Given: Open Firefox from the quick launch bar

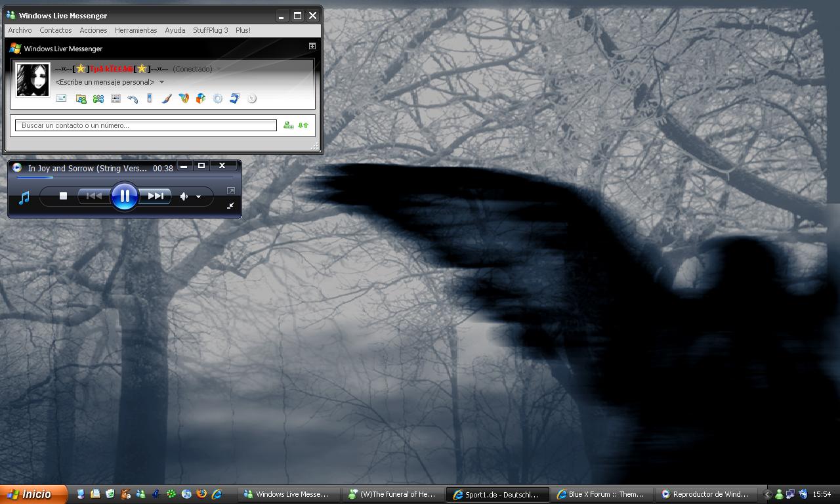Looking at the screenshot, I should [x=201, y=494].
